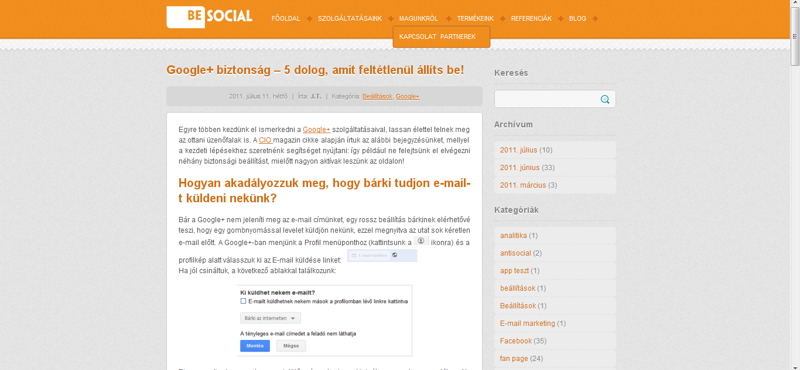Open the article title Google+ biztonság
Image resolution: width=800 pixels, height=370 pixels.
315,70
